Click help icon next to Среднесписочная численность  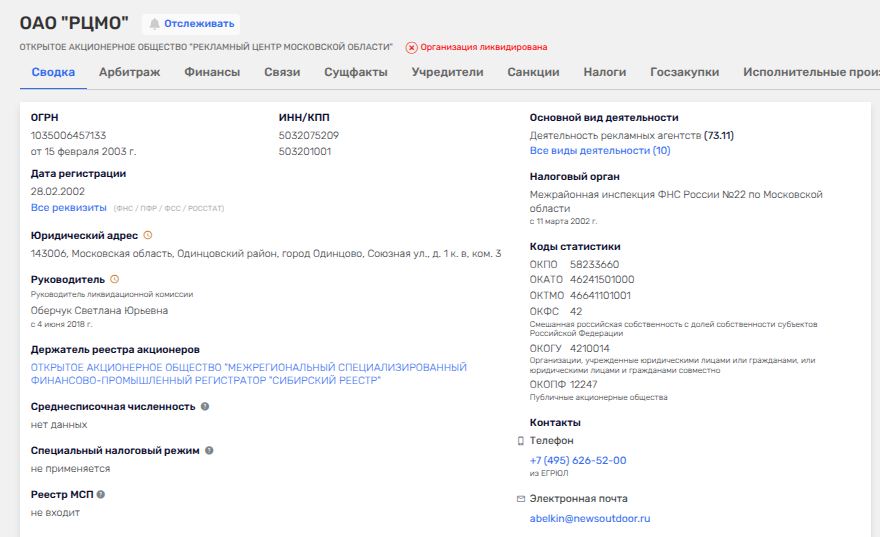[x=205, y=407]
